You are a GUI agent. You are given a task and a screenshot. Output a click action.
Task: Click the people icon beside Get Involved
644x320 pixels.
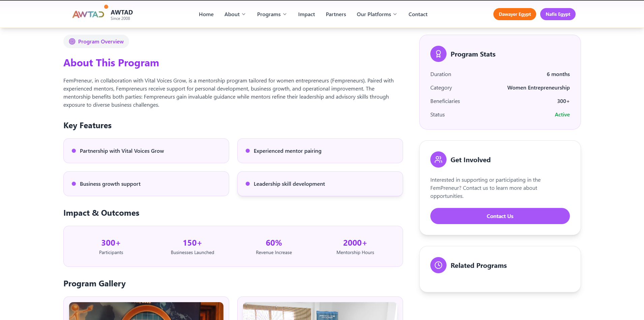[x=438, y=159]
